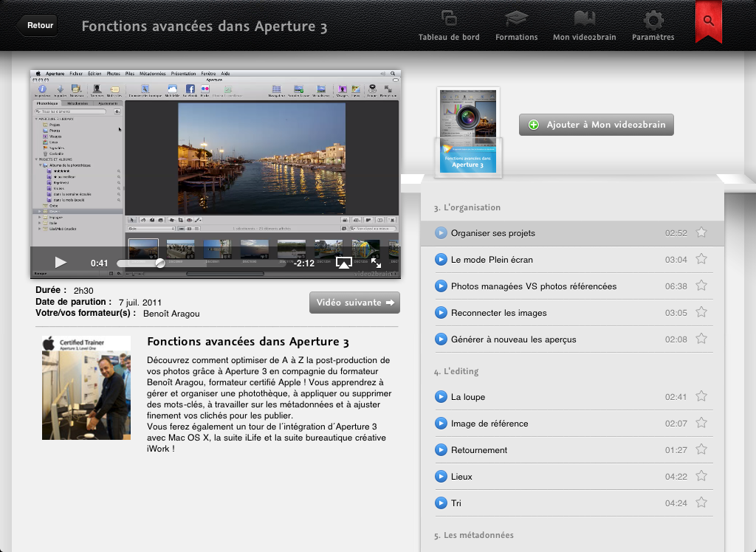The image size is (756, 552).
Task: Star Photos managées VS photos référencées
Action: (x=701, y=286)
